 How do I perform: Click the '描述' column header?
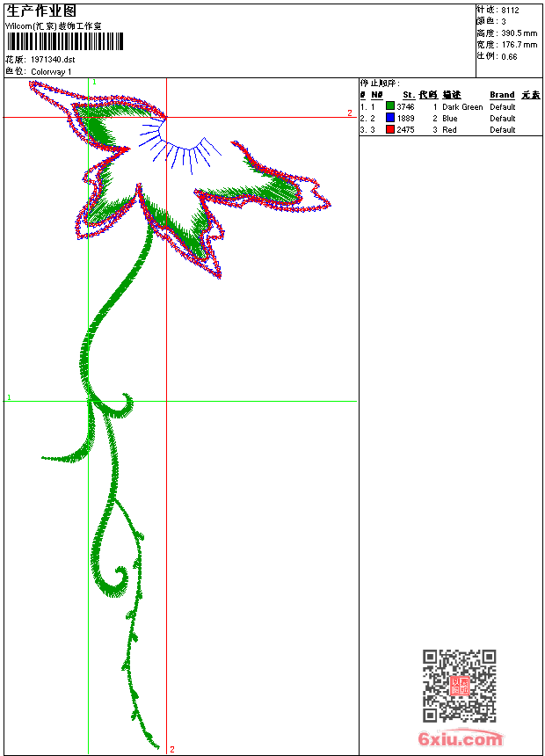coord(452,95)
